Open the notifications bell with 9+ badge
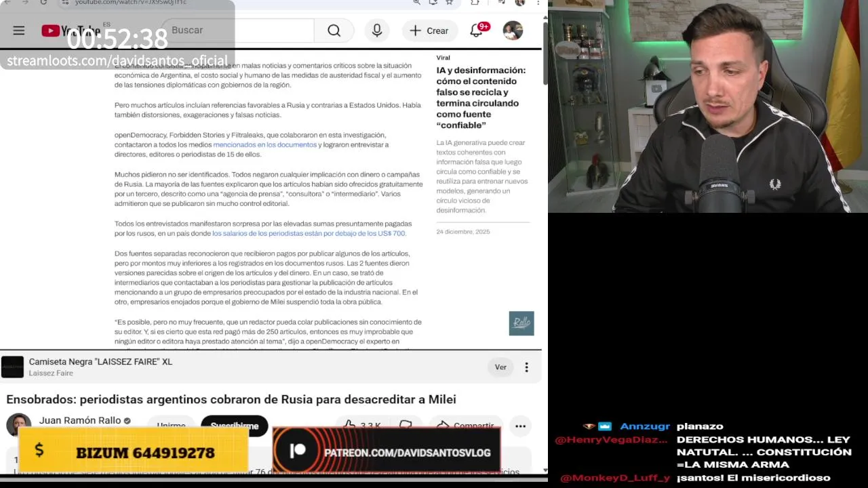The height and width of the screenshot is (488, 868). coord(477,30)
